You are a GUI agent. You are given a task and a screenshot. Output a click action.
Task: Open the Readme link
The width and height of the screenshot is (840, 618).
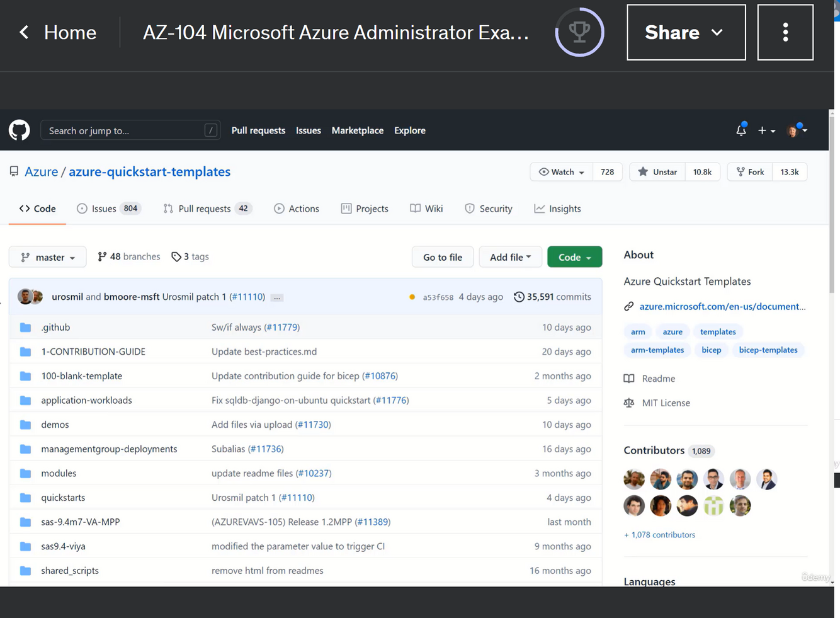(650, 379)
